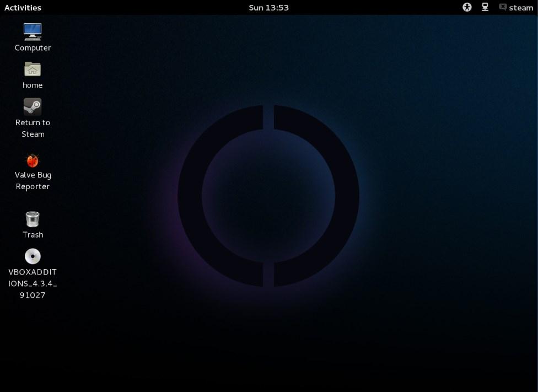Open the Activities overview
538x392 pixels.
[x=23, y=8]
